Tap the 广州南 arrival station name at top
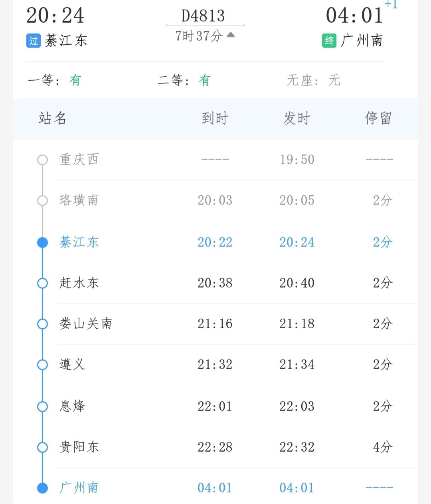Screen dimensions: 431x504 click(x=362, y=41)
